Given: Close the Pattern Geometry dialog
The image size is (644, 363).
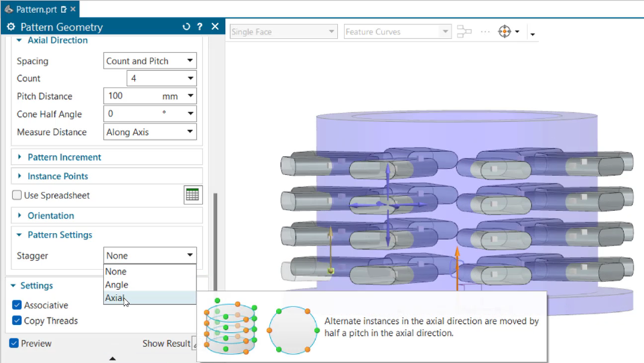Looking at the screenshot, I should (215, 27).
